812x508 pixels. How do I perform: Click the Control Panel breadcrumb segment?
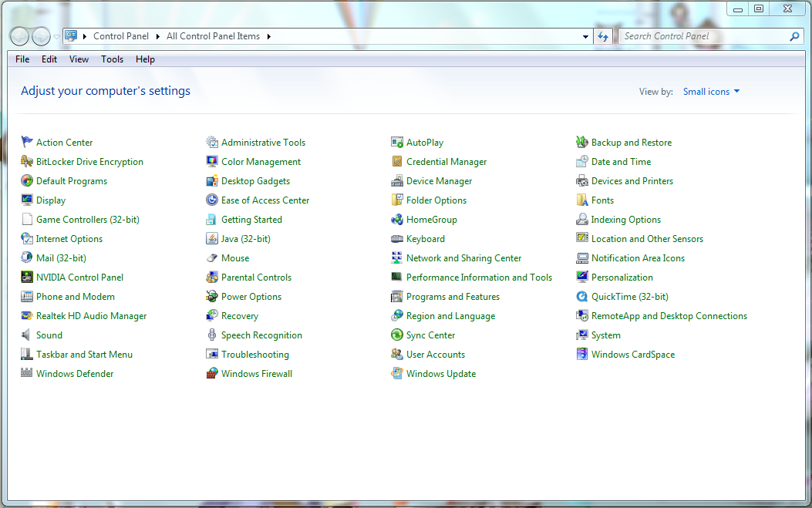120,36
